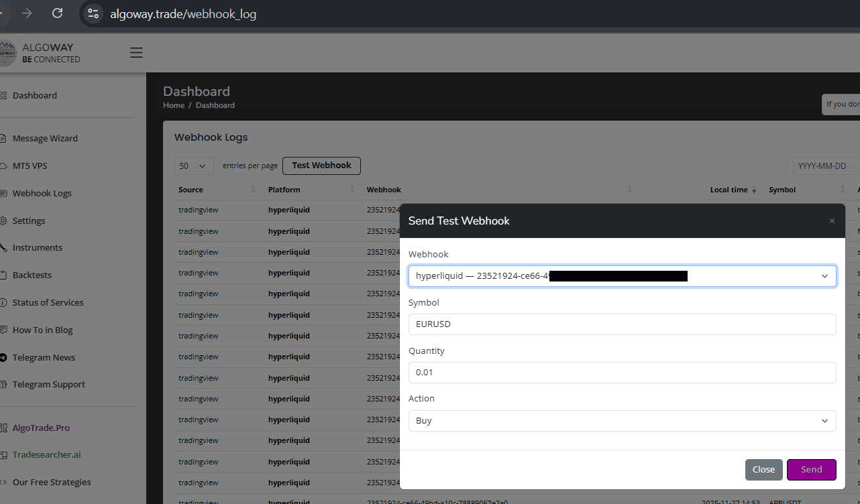Click the purple Send button
The height and width of the screenshot is (504, 860).
(x=811, y=470)
